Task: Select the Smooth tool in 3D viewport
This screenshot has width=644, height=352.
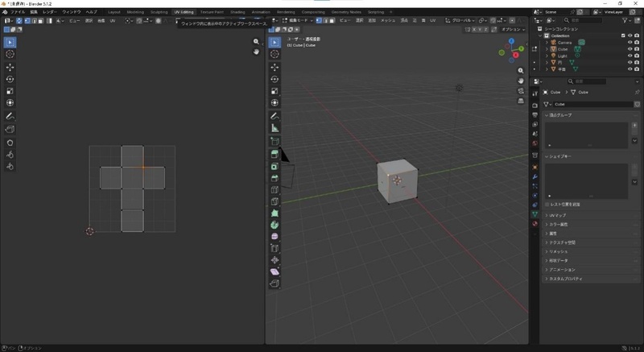Action: (x=275, y=237)
